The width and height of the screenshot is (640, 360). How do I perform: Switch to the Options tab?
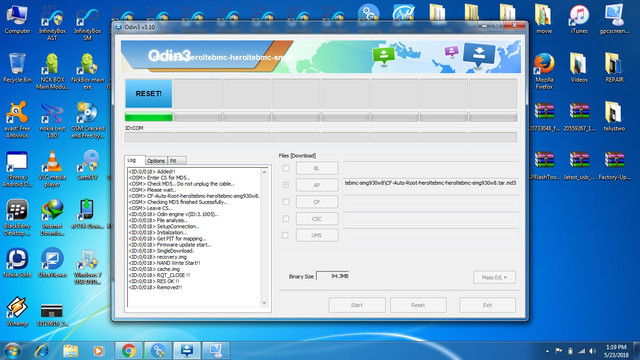click(x=156, y=161)
